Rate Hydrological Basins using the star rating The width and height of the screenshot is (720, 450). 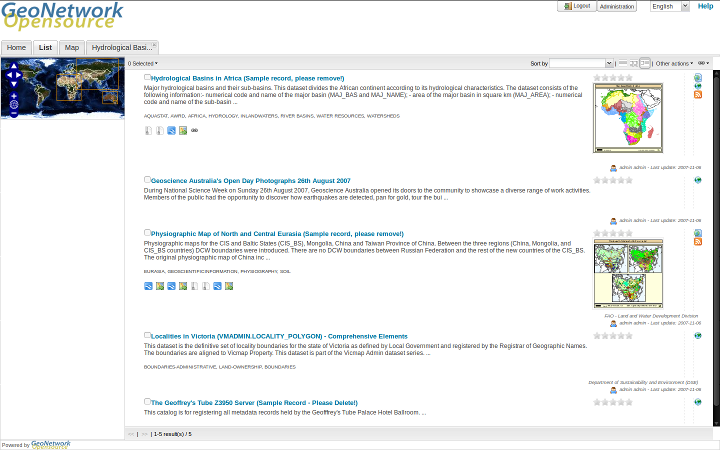612,77
